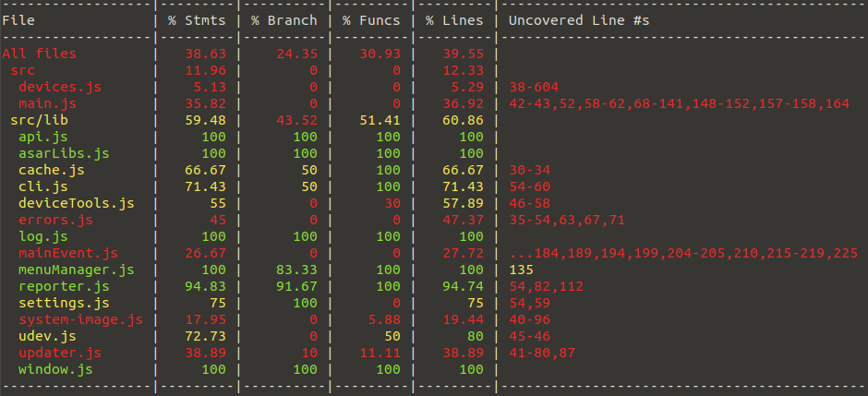The width and height of the screenshot is (868, 396).
Task: Click cli.js uncovered lines '54-60'
Action: [x=529, y=186]
